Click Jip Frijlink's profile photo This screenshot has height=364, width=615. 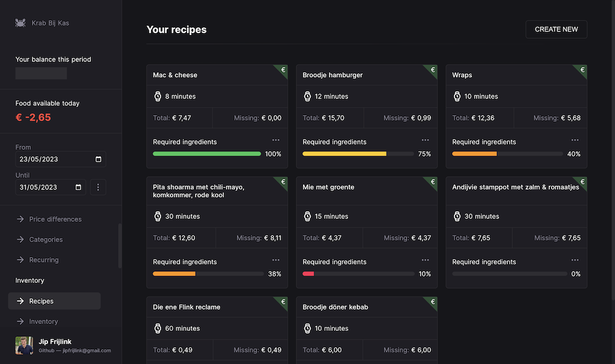(x=23, y=346)
